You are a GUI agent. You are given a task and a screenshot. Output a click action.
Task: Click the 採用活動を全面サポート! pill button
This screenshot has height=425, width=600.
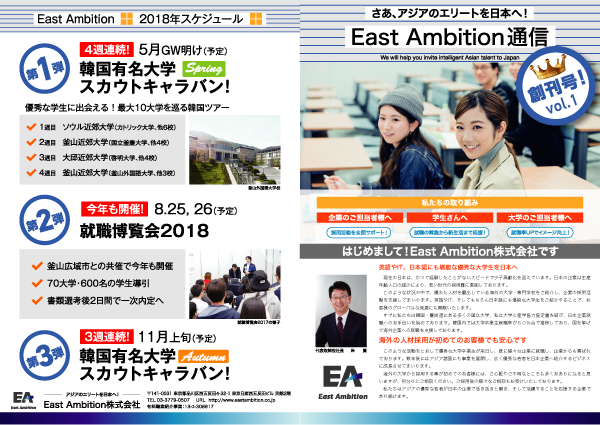click(x=359, y=232)
